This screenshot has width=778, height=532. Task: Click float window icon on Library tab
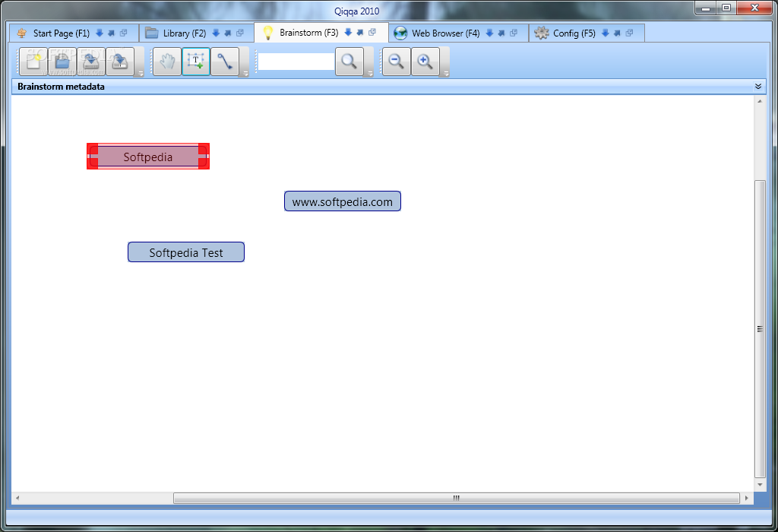click(240, 33)
